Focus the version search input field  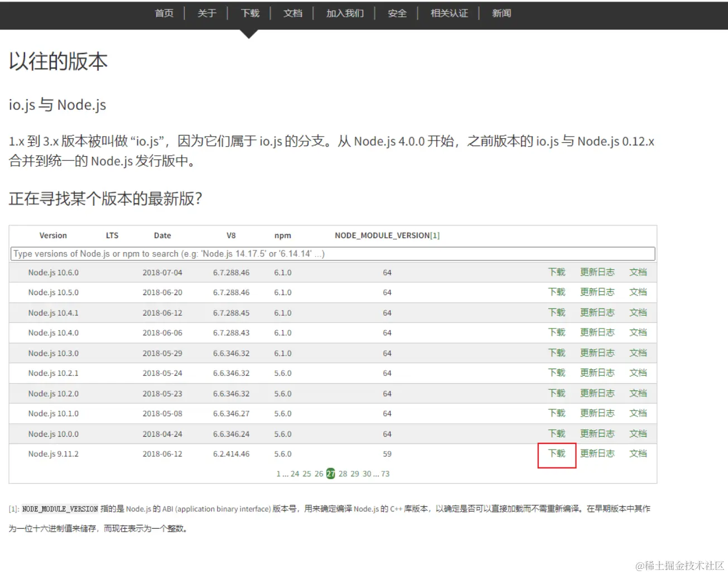(x=332, y=254)
